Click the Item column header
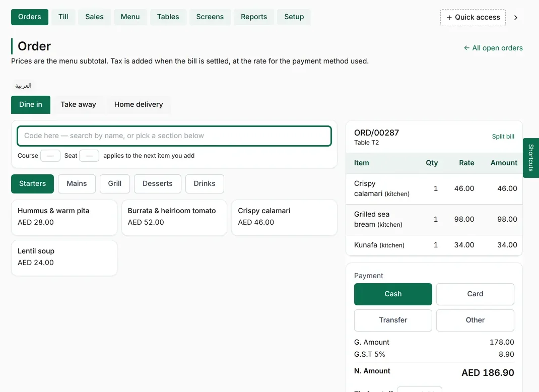Screen dimensions: 539x392 [361, 163]
